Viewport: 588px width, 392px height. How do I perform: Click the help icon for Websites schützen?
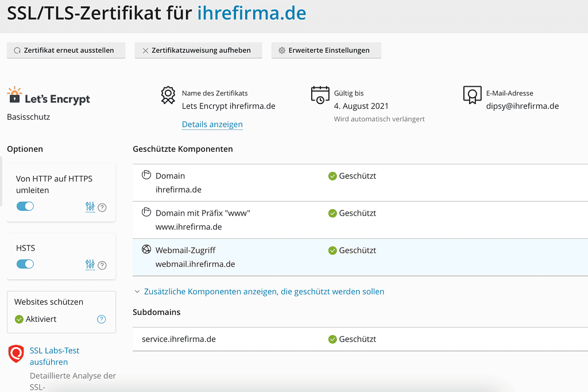click(x=102, y=319)
